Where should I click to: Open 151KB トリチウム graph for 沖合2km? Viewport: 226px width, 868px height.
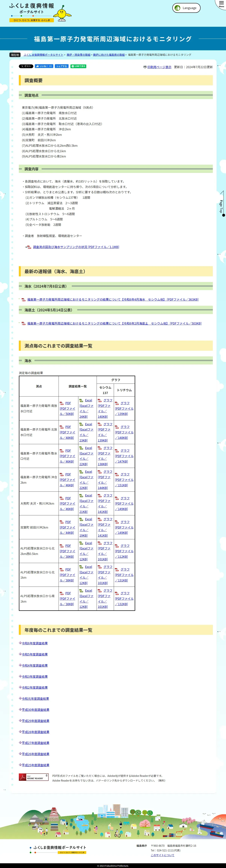pyautogui.click(x=124, y=480)
